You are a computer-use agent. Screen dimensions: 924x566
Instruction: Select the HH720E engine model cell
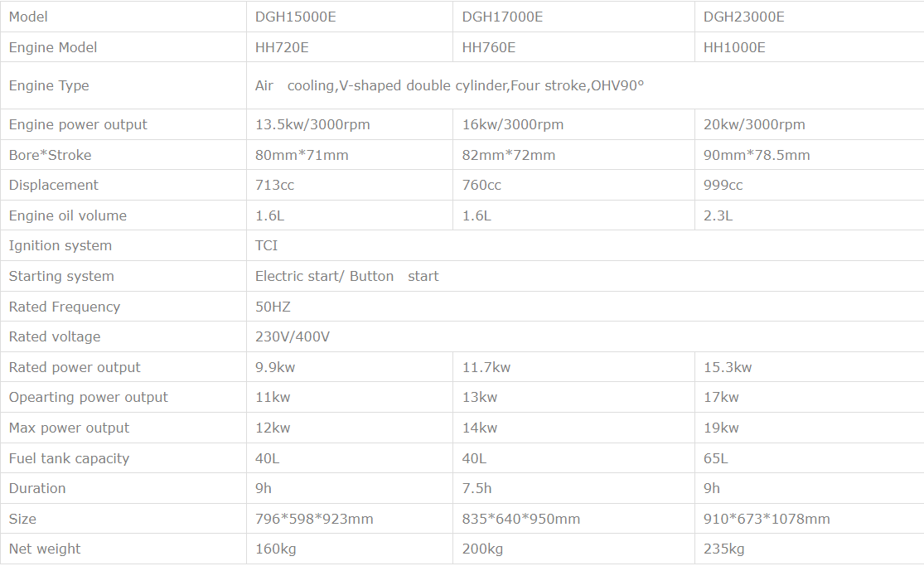point(282,47)
